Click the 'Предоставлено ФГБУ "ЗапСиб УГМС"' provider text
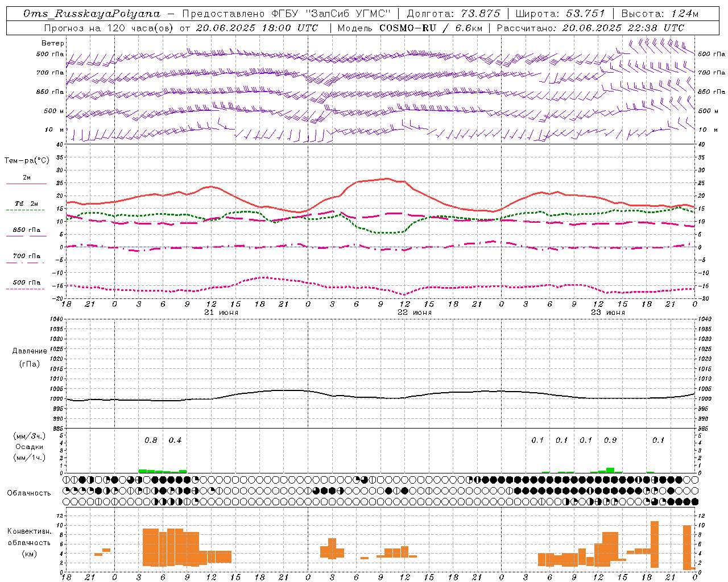The width and height of the screenshot is (728, 582). click(x=287, y=14)
